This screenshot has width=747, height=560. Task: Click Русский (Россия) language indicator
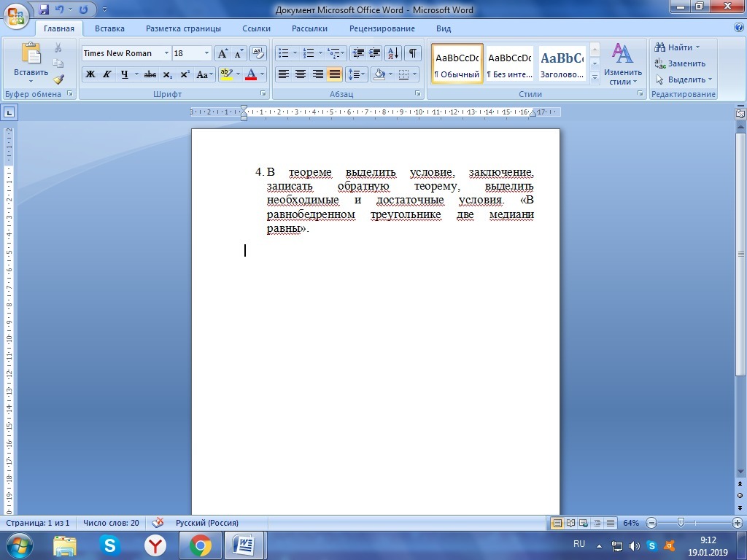point(206,523)
